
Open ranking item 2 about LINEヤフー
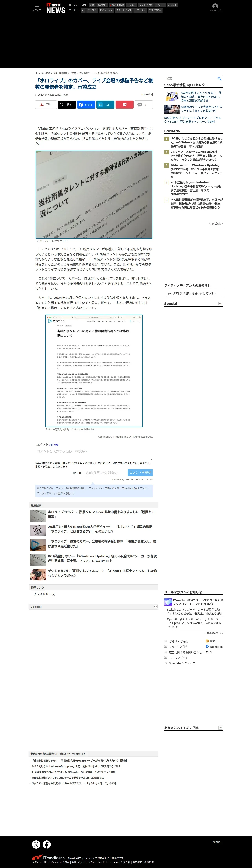196,156
